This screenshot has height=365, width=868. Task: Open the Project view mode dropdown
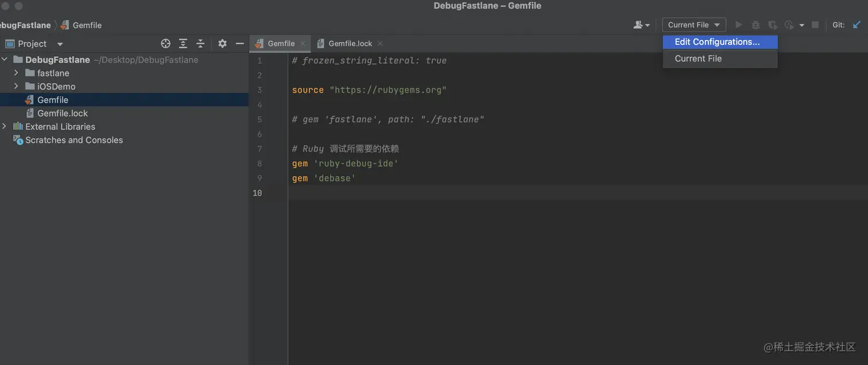(60, 44)
